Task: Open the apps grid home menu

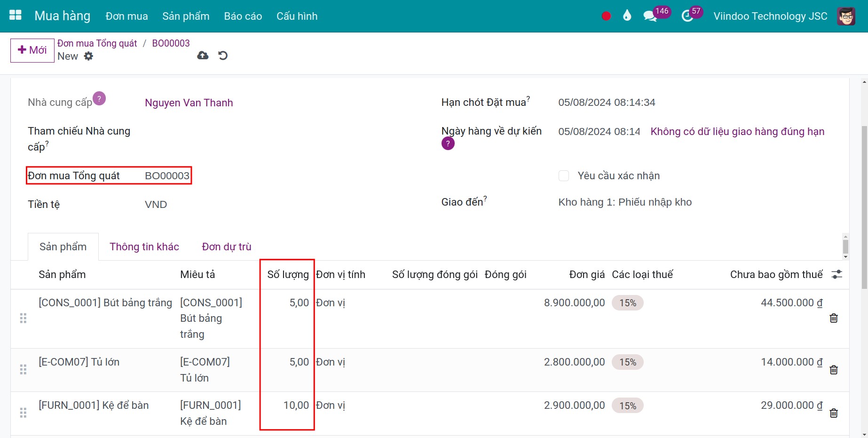Action: click(x=16, y=16)
